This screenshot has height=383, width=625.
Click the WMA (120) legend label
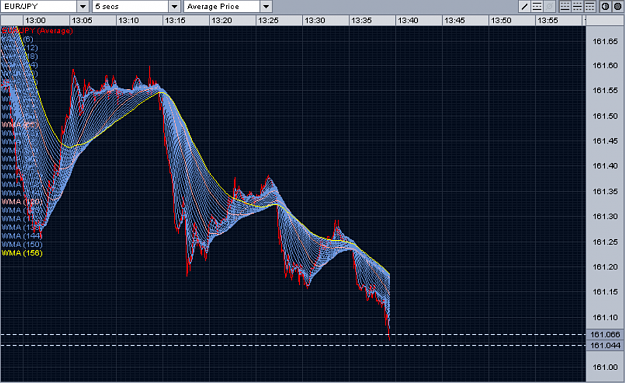pos(22,202)
